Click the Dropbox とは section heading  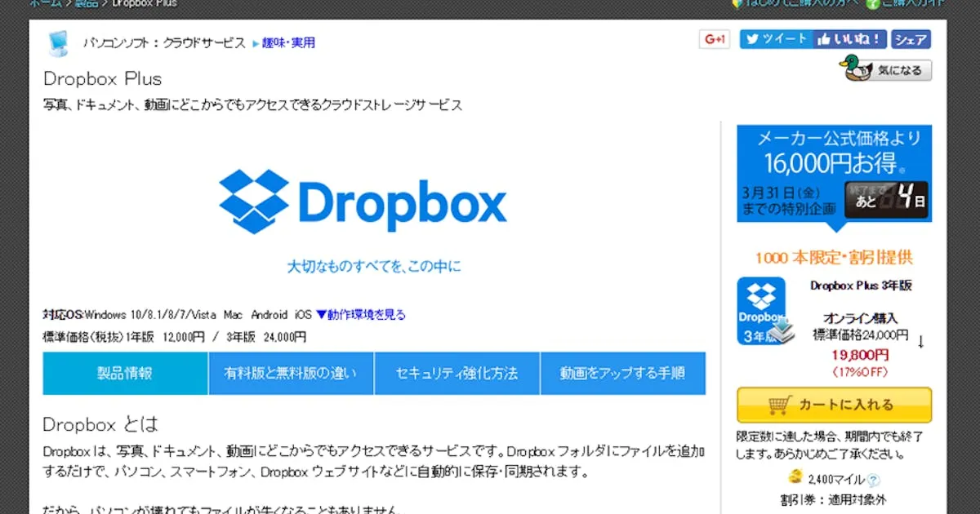(x=100, y=424)
